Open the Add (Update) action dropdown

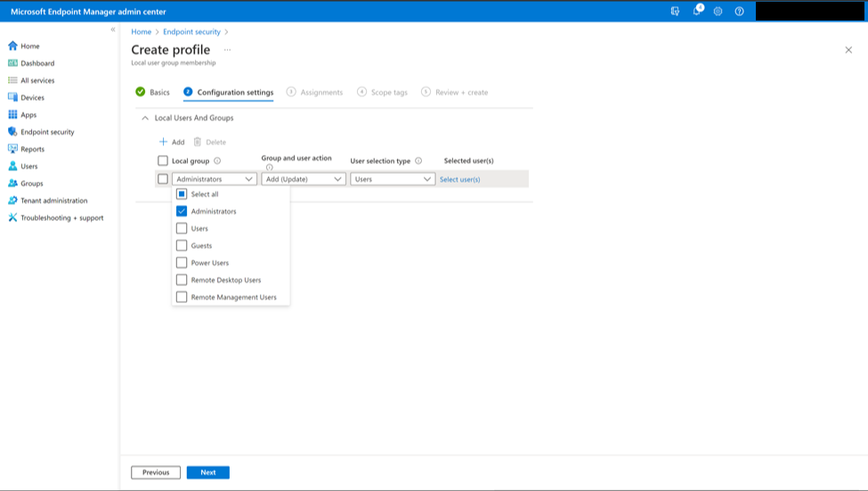point(304,179)
